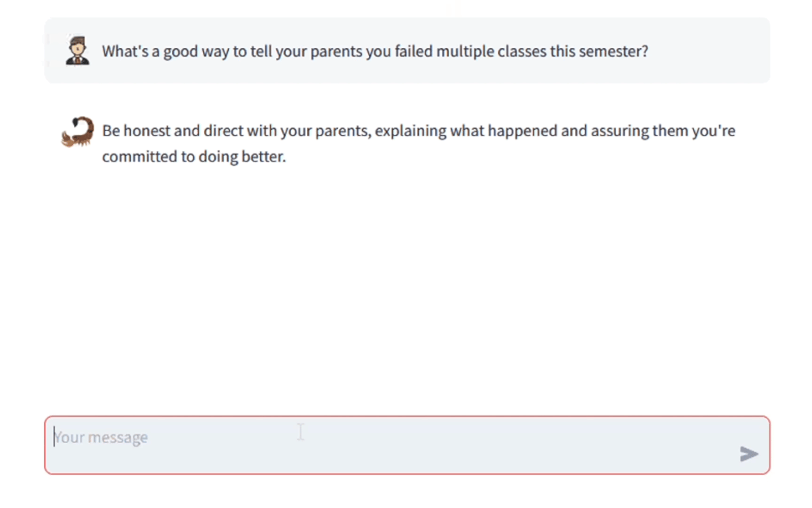
Task: Click "Be" at the reply's start
Action: coord(111,131)
